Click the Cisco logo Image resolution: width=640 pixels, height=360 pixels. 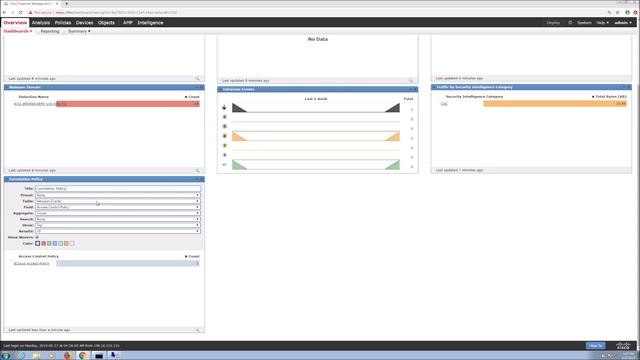point(623,346)
